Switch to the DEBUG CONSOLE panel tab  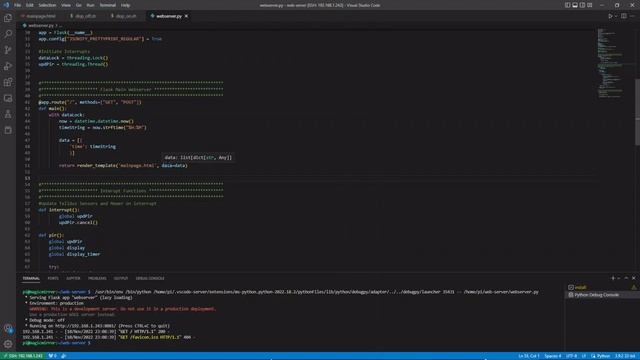150,278
